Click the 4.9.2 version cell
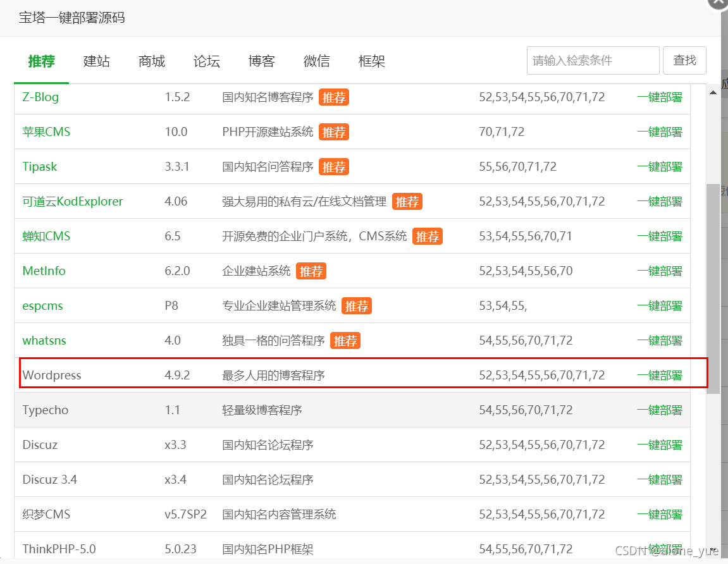This screenshot has width=728, height=564. click(177, 375)
